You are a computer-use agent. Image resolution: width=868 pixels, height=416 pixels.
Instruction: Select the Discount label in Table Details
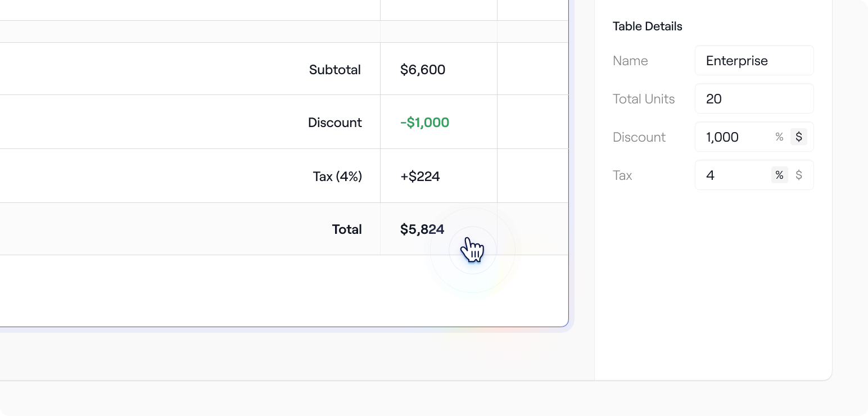tap(639, 137)
